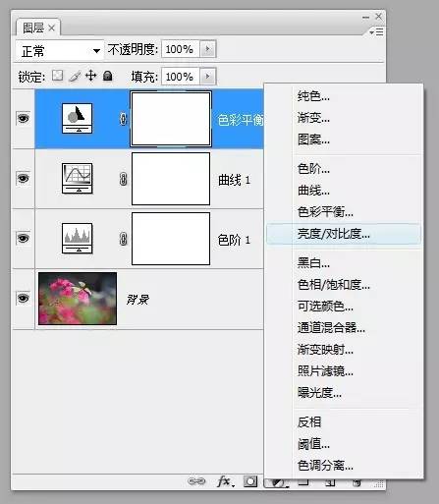
Task: Click the Levels 1 histogram adjustment icon
Action: click(x=78, y=239)
